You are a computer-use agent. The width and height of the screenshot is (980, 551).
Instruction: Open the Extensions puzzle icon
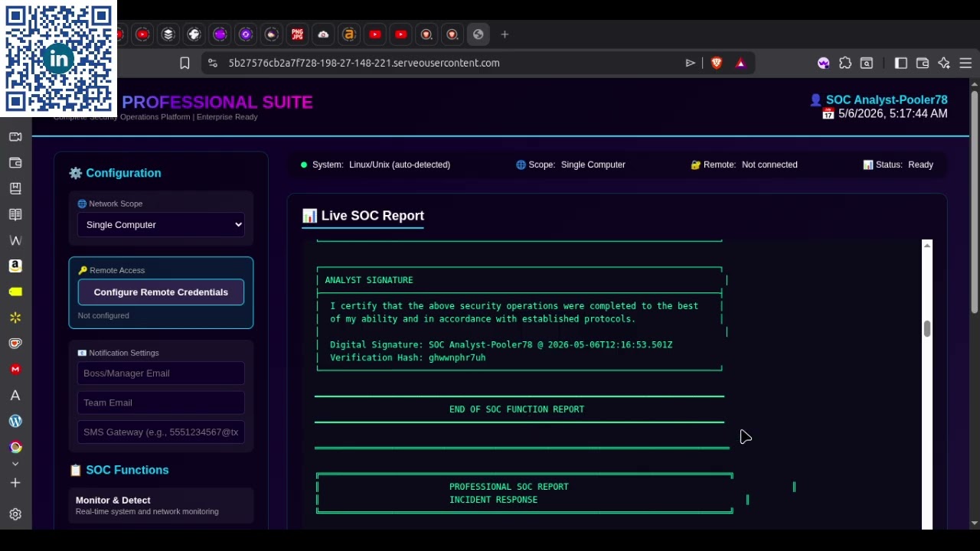point(845,64)
